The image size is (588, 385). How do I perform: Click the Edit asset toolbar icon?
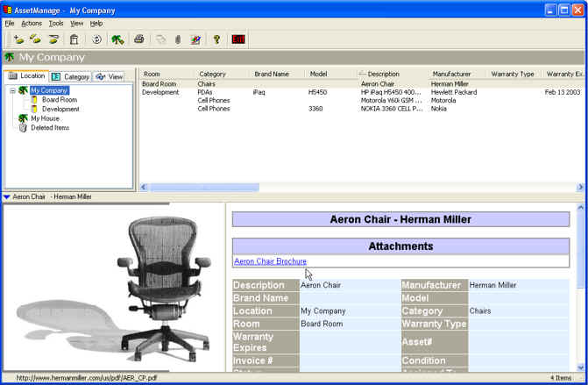click(36, 39)
